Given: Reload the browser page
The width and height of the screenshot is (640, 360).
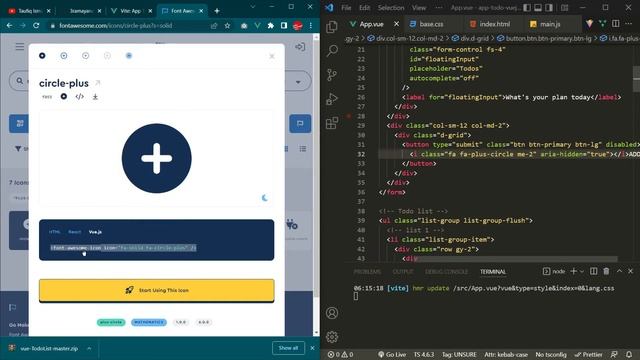Looking at the screenshot, I should tap(36, 26).
